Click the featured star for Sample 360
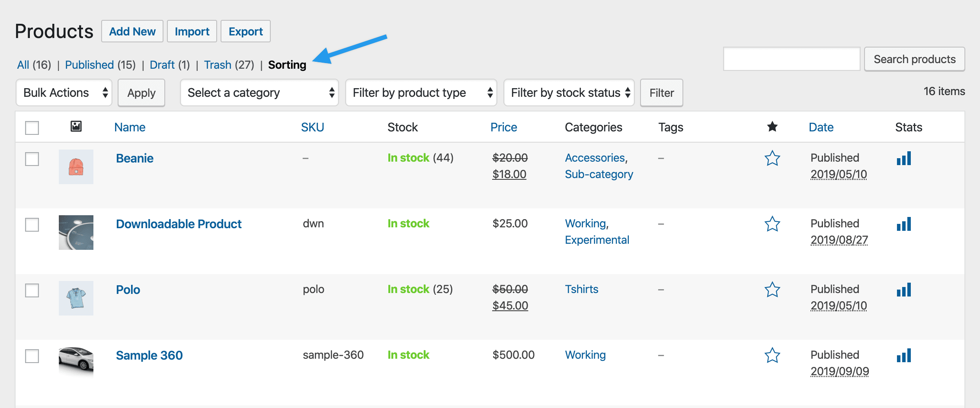This screenshot has width=980, height=408. click(772, 356)
